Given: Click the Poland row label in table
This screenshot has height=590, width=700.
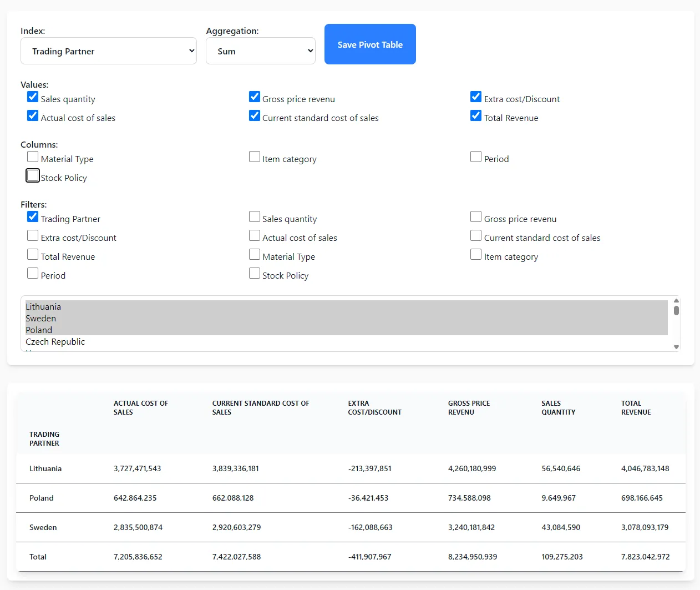Looking at the screenshot, I should pyautogui.click(x=42, y=498).
